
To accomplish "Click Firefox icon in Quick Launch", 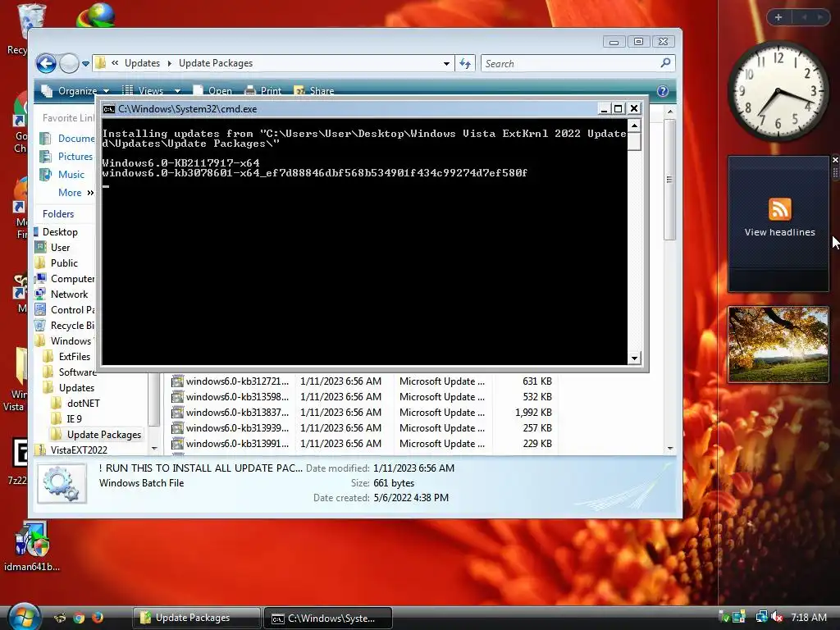I will point(97,618).
